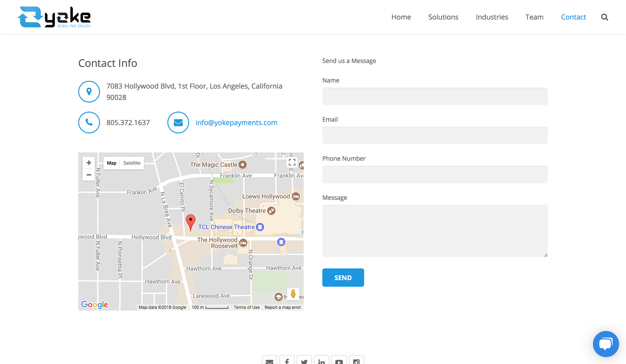Click the envelope email icon circle
Viewport: 626px width, 364px height.
click(178, 123)
